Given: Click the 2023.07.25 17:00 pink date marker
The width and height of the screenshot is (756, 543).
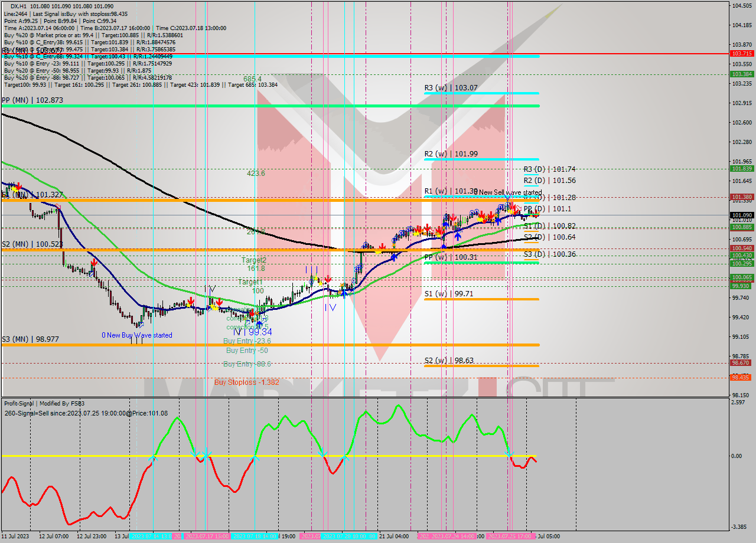Looking at the screenshot, I should click(x=511, y=537).
